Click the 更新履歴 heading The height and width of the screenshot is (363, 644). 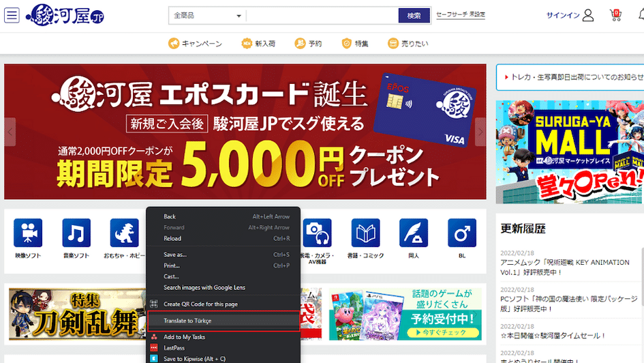click(523, 229)
